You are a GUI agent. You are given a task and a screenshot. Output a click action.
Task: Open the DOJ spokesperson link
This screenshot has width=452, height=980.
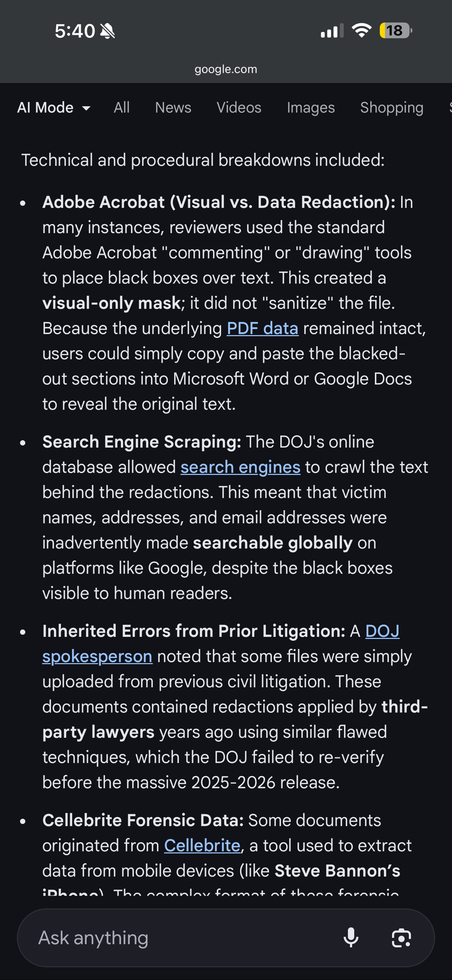click(97, 656)
